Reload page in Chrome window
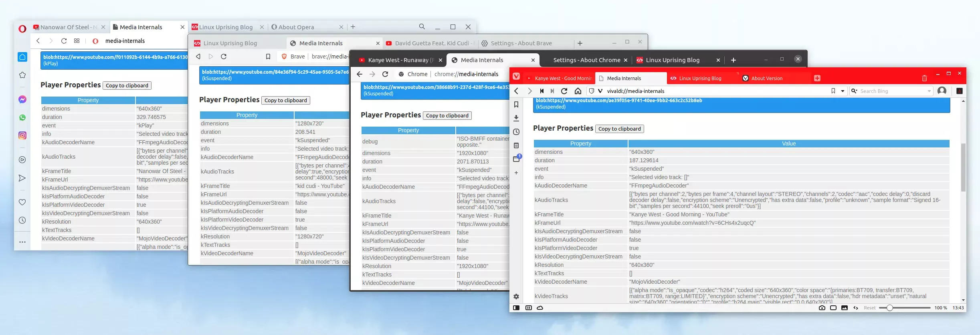The height and width of the screenshot is (335, 980). 385,74
